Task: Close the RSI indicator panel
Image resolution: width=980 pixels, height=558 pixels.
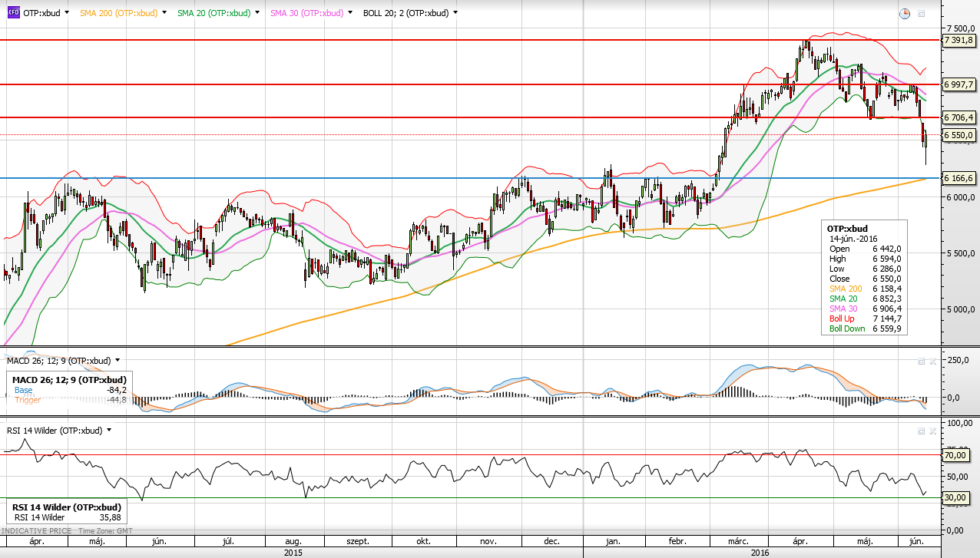Action: coord(932,431)
